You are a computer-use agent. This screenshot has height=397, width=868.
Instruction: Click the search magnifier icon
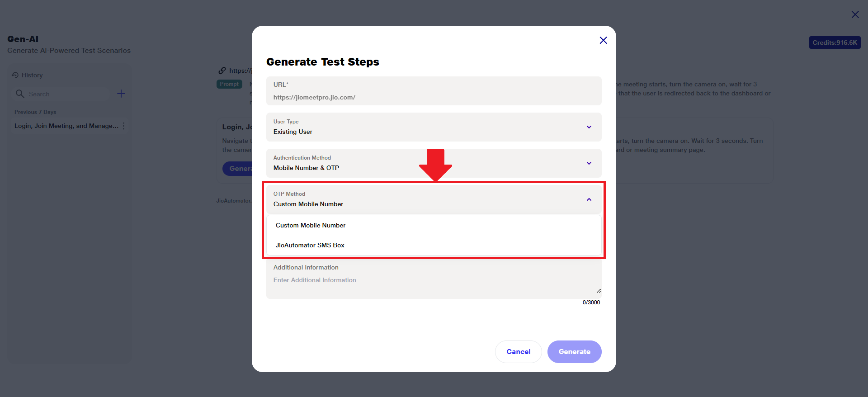pos(20,94)
